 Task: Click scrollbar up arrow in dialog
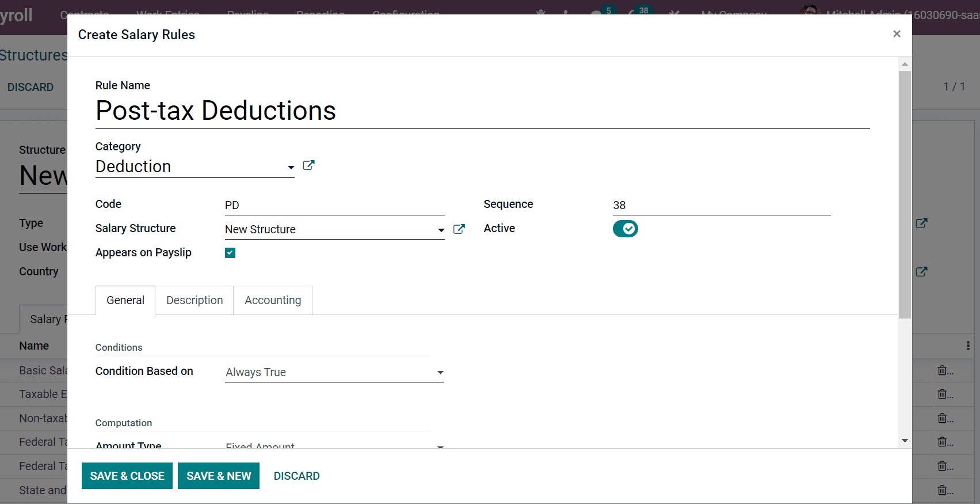click(905, 64)
